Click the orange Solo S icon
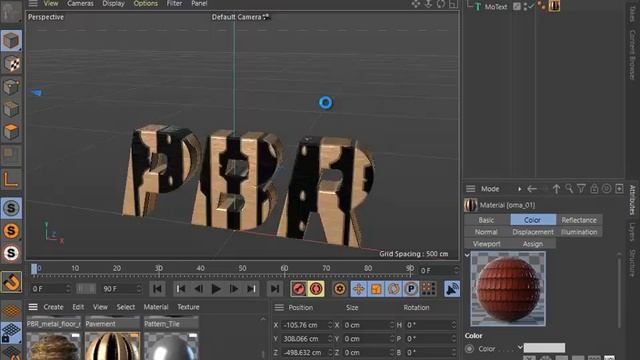Image resolution: width=640 pixels, height=360 pixels. click(x=11, y=231)
